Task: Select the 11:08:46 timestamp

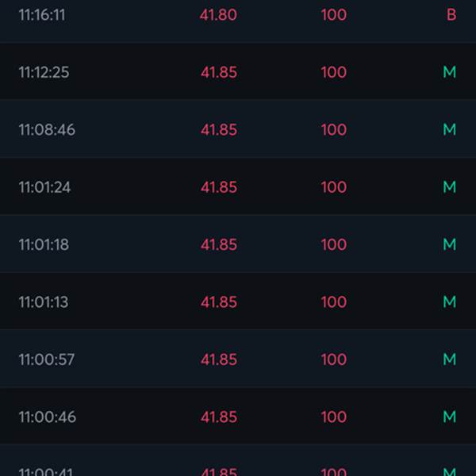Action: click(47, 129)
